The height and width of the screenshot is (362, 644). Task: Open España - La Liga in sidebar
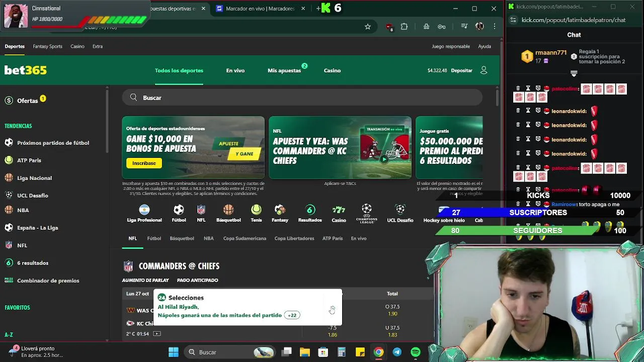tap(37, 228)
